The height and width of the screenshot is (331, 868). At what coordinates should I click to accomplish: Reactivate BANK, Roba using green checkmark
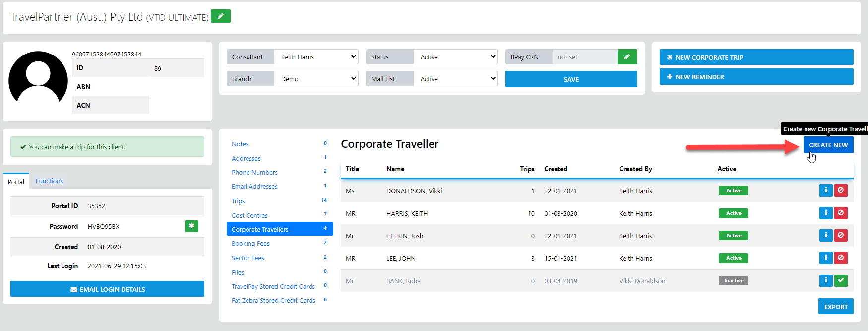click(841, 281)
